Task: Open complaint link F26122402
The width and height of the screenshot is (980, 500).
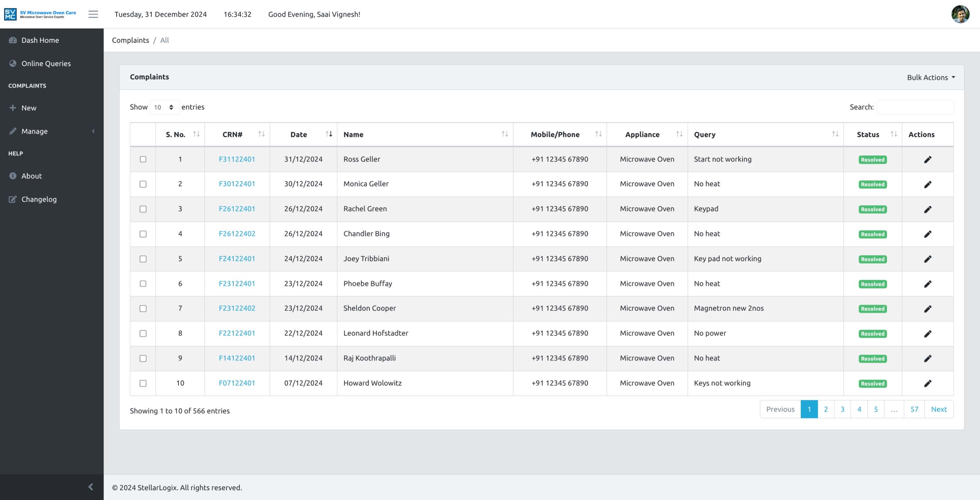Action: click(x=237, y=234)
